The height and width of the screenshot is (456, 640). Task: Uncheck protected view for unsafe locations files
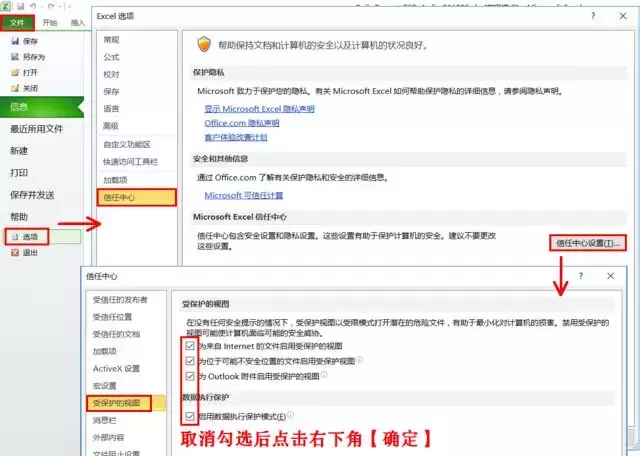tap(190, 361)
